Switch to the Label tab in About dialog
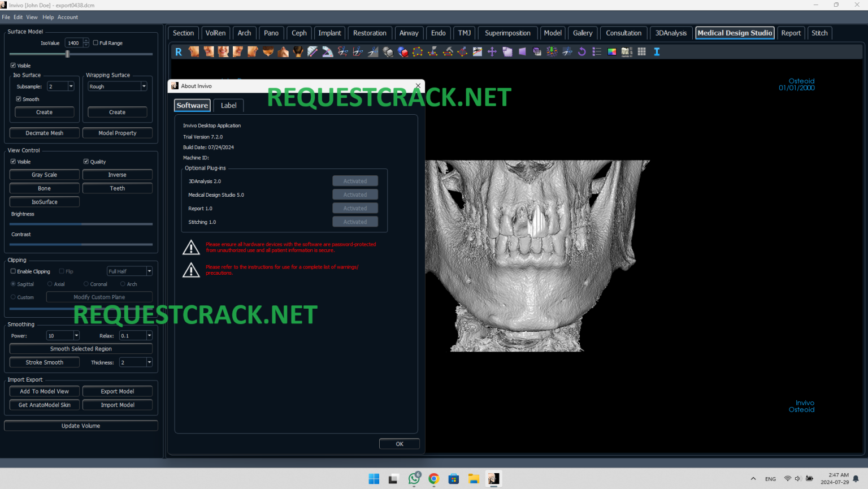868x489 pixels. coord(228,105)
